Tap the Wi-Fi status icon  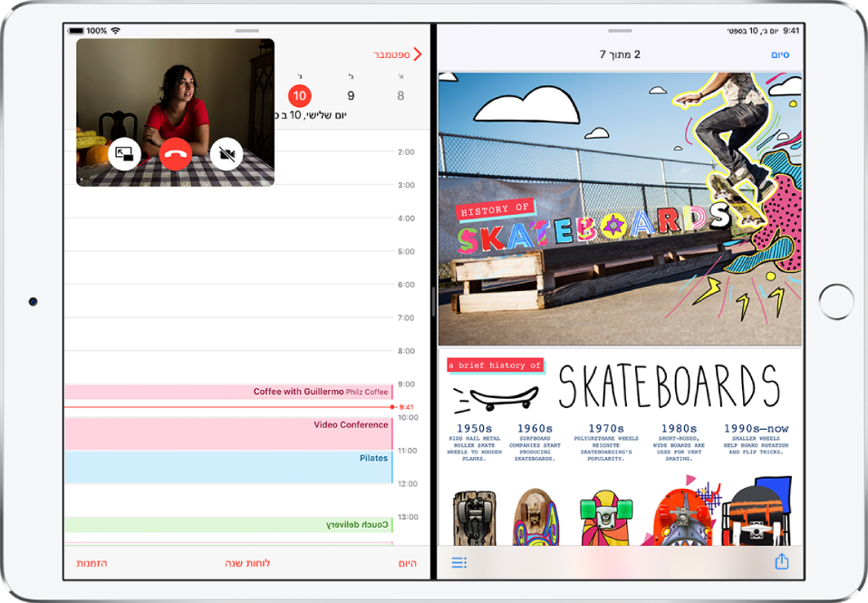tap(115, 31)
